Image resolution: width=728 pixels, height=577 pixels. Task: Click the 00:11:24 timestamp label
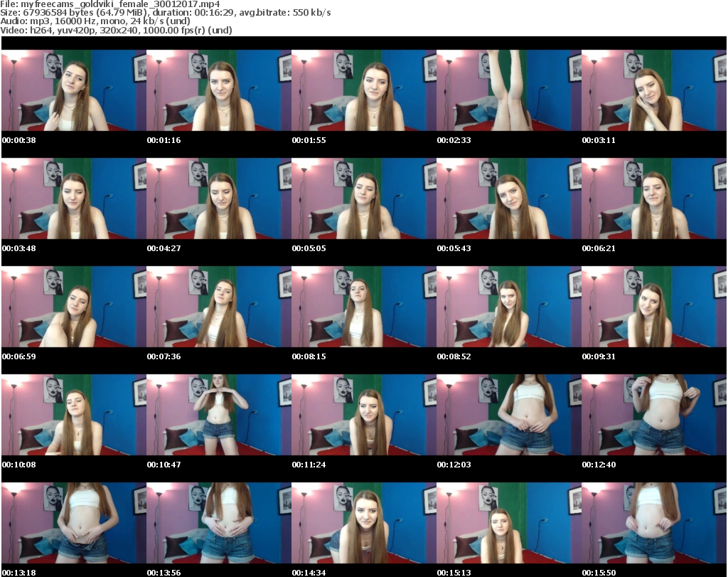coord(309,465)
